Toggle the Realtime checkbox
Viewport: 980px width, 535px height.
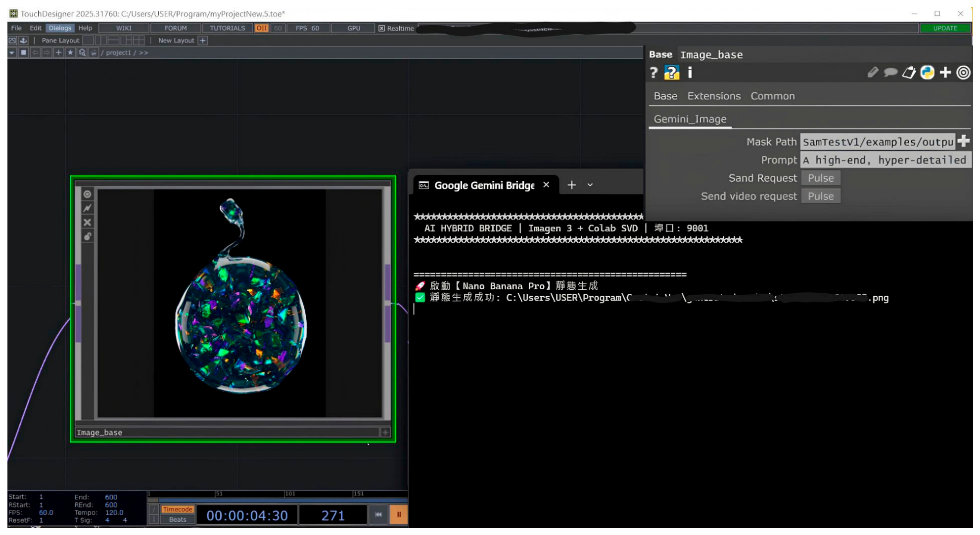pyautogui.click(x=381, y=28)
